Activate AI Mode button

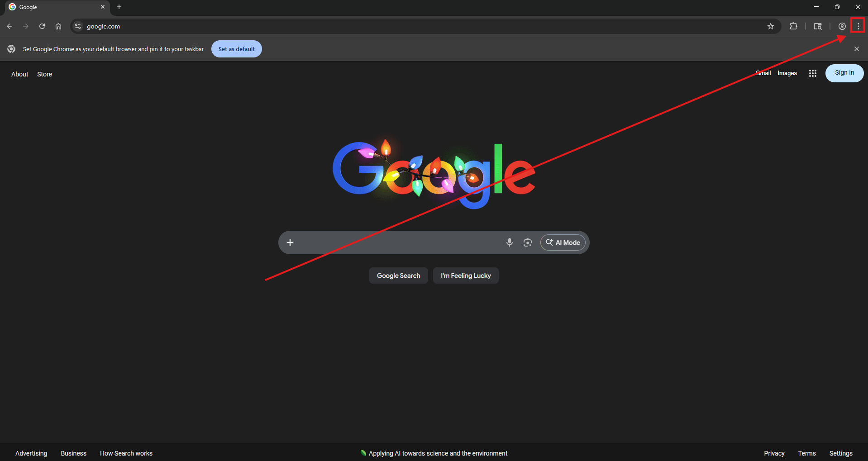(x=563, y=242)
